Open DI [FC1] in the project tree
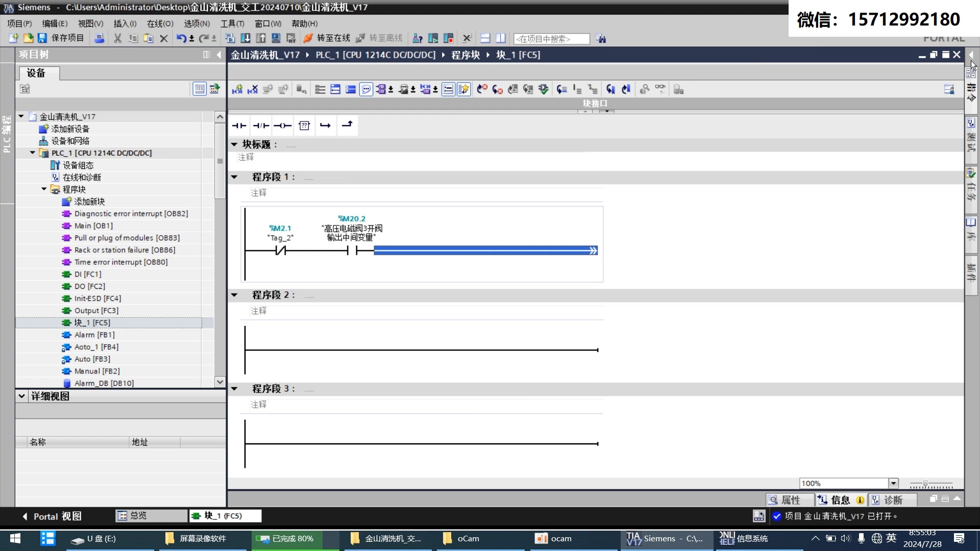 [88, 274]
